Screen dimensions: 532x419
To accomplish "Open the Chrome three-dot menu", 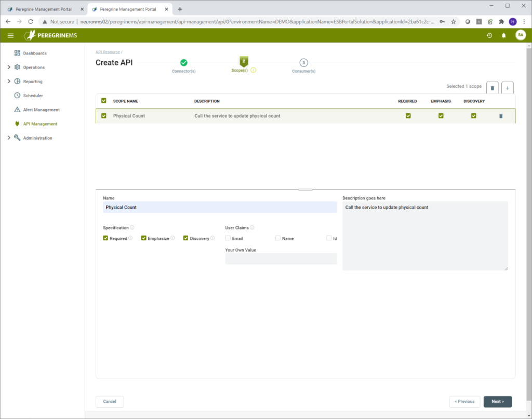I will click(x=524, y=22).
